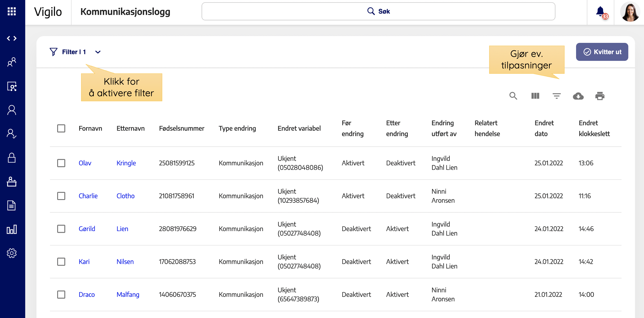Open the user profile avatar menu
This screenshot has height=318, width=644.
tap(630, 12)
